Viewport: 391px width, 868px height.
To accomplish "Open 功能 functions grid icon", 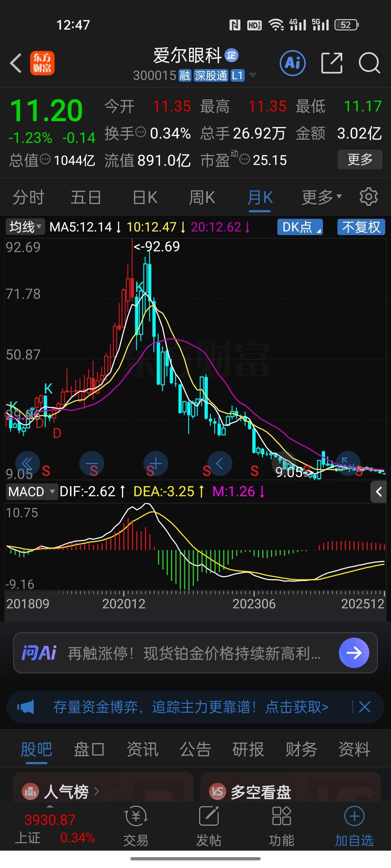I will [x=281, y=827].
